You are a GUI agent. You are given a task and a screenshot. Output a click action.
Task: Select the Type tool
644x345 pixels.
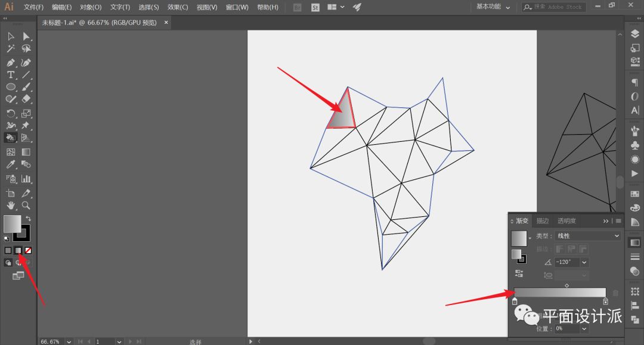(11, 75)
